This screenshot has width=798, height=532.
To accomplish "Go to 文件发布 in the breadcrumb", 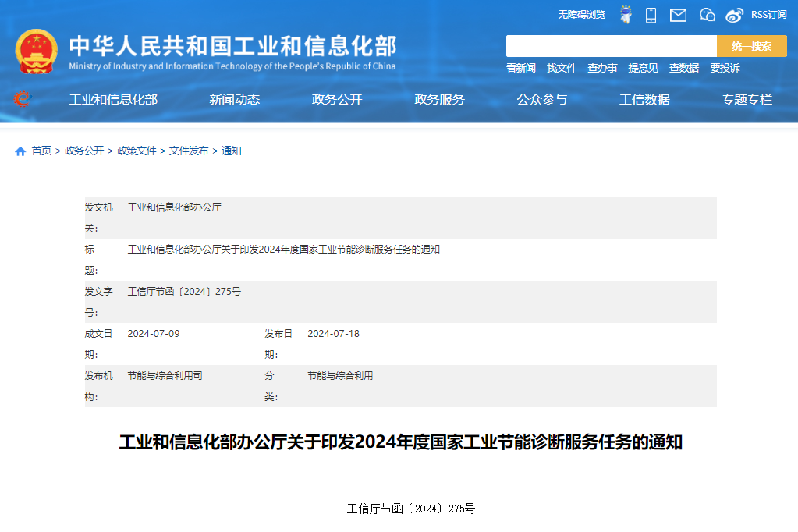I will click(x=189, y=151).
